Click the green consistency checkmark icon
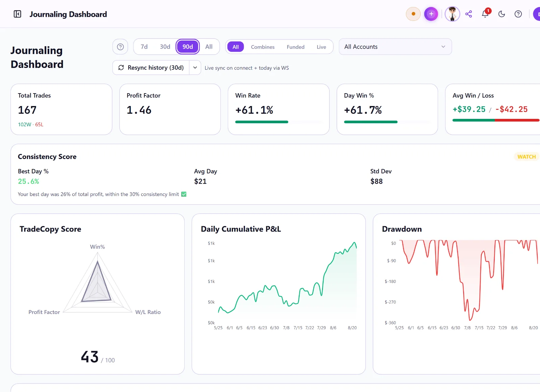The image size is (540, 392). coord(184,194)
